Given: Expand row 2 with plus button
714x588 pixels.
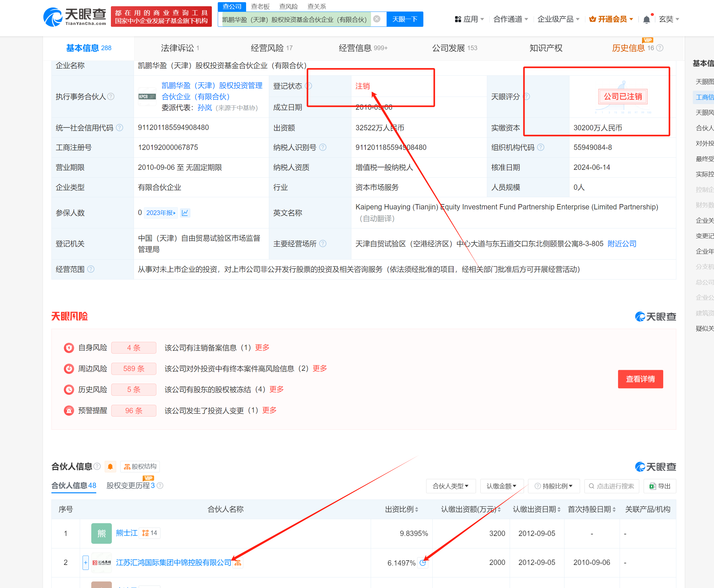Looking at the screenshot, I should pos(86,562).
